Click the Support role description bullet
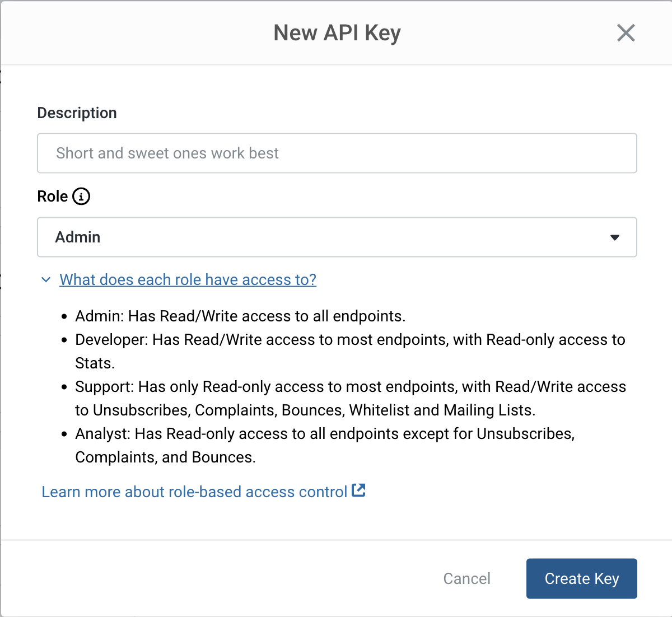 [350, 387]
